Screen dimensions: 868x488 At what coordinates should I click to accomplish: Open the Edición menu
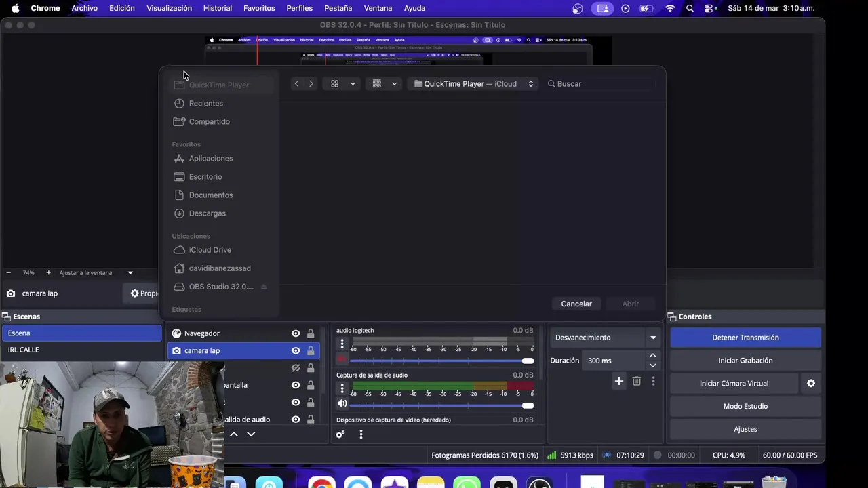pyautogui.click(x=122, y=8)
